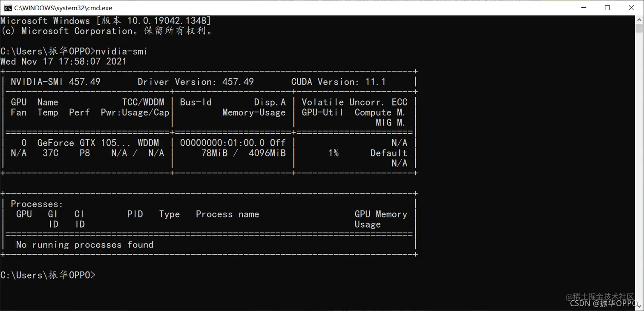Click CUDA Version: 11.1
The image size is (644, 311).
pyautogui.click(x=339, y=82)
